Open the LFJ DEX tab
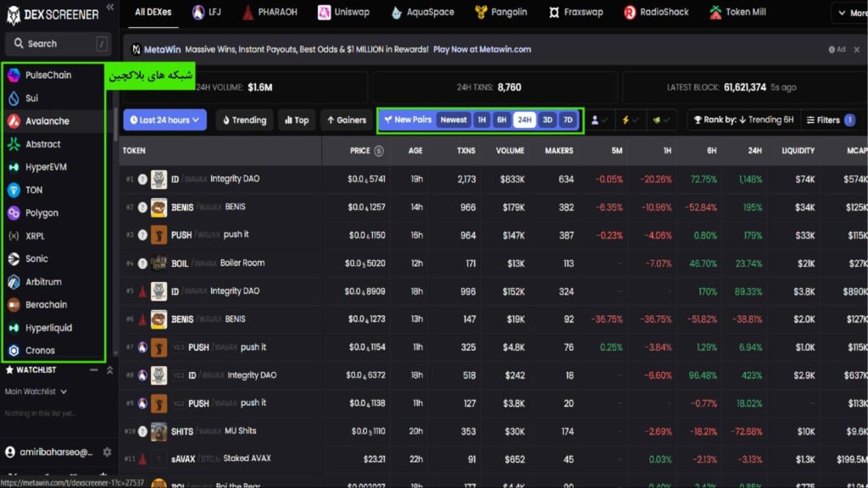The image size is (868, 488). (207, 12)
